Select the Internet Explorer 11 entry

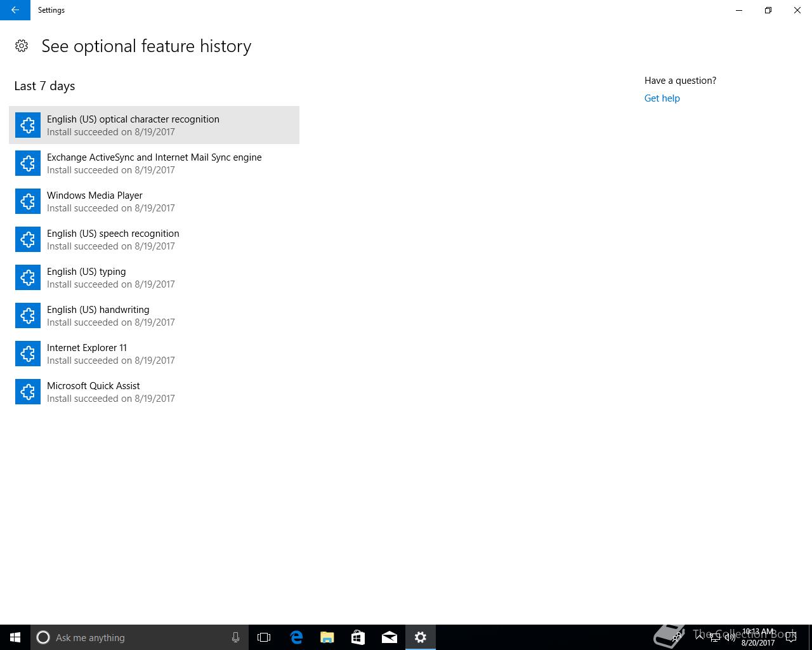tap(154, 354)
